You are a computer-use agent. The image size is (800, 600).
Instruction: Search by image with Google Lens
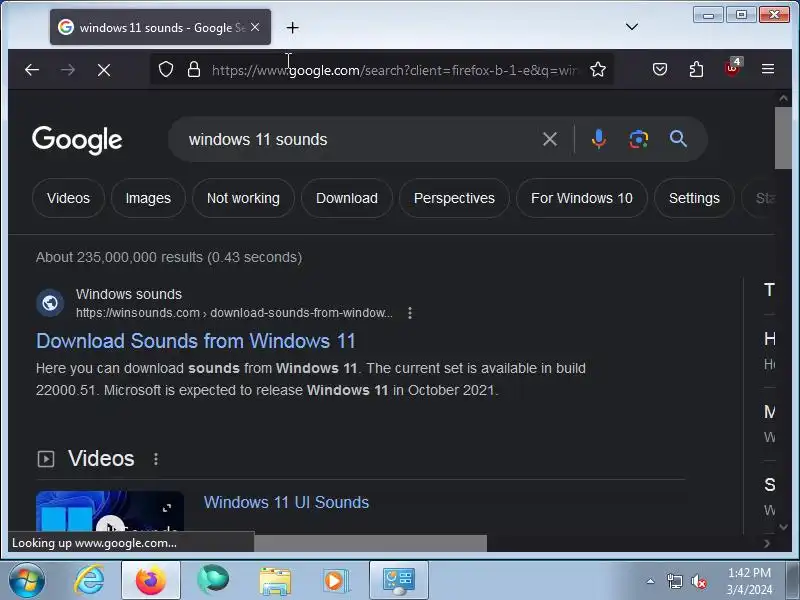[638, 139]
